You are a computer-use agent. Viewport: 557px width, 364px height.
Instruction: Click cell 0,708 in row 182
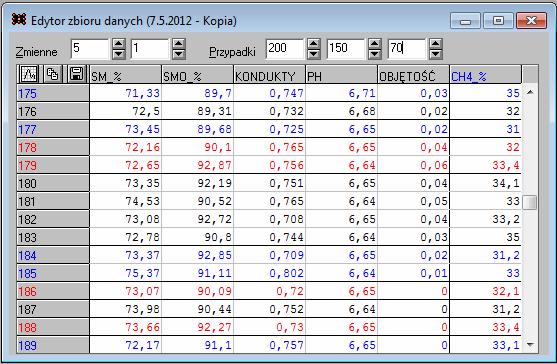click(270, 219)
